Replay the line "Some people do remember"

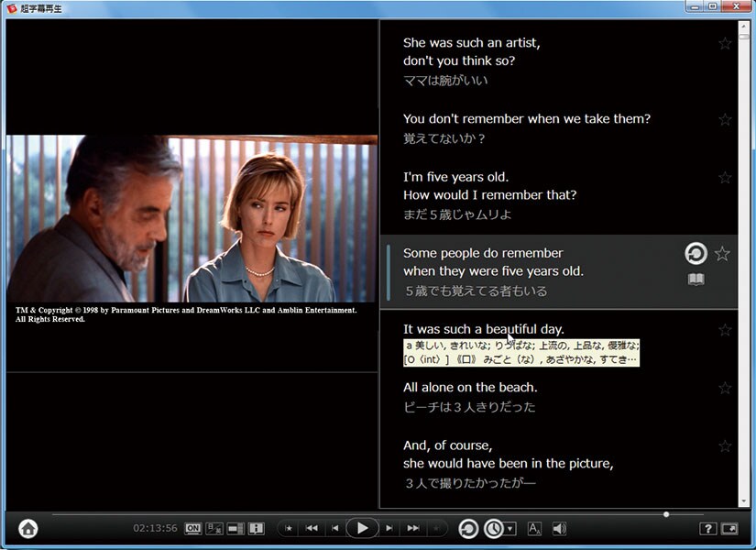tap(696, 254)
